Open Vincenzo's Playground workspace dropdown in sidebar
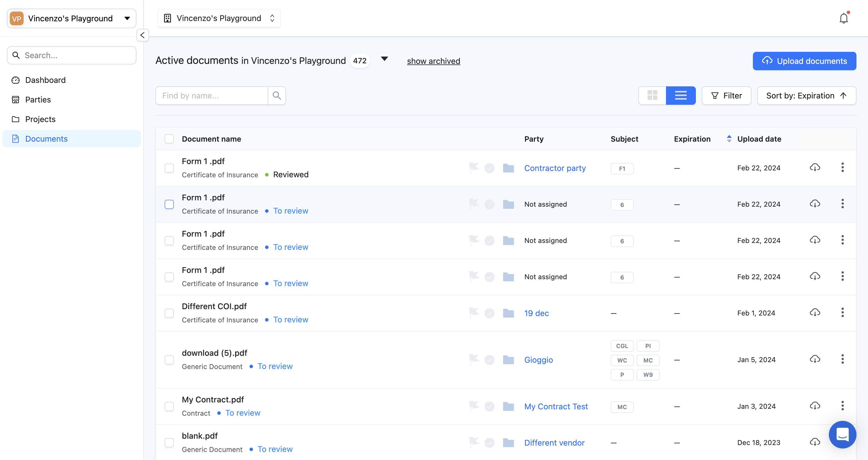The image size is (868, 460). [71, 18]
